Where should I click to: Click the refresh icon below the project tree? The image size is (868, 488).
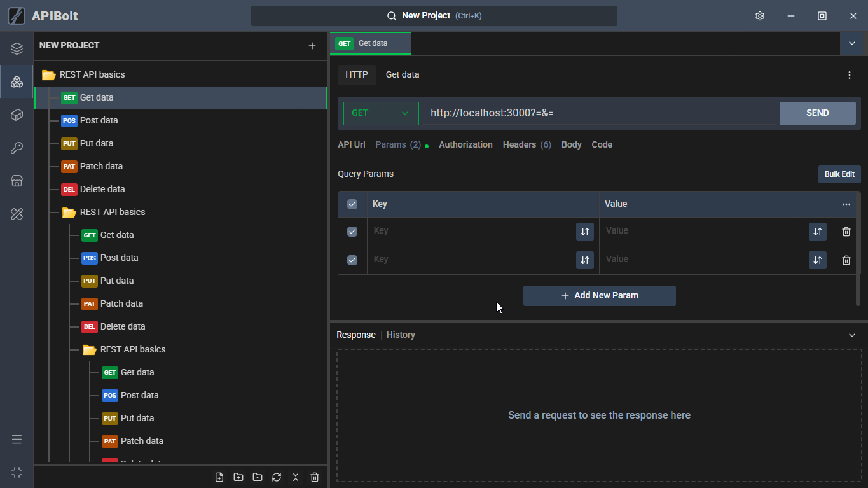point(277,477)
